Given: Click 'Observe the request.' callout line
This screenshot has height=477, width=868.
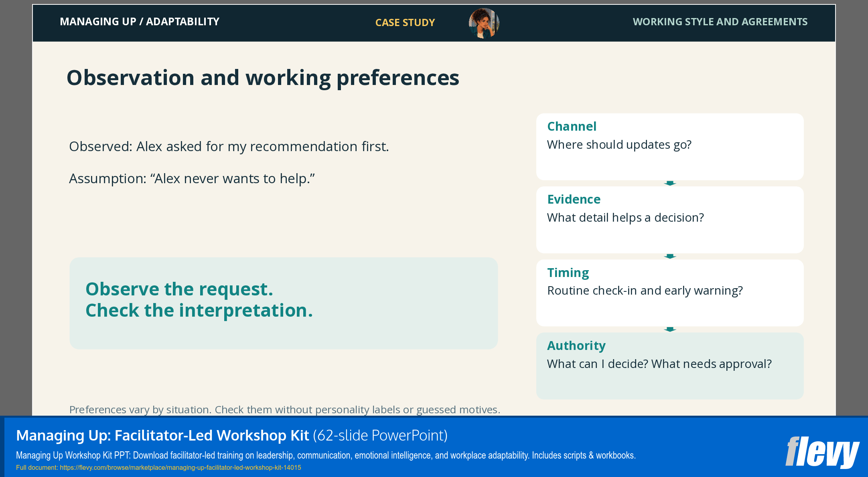Looking at the screenshot, I should tap(179, 289).
